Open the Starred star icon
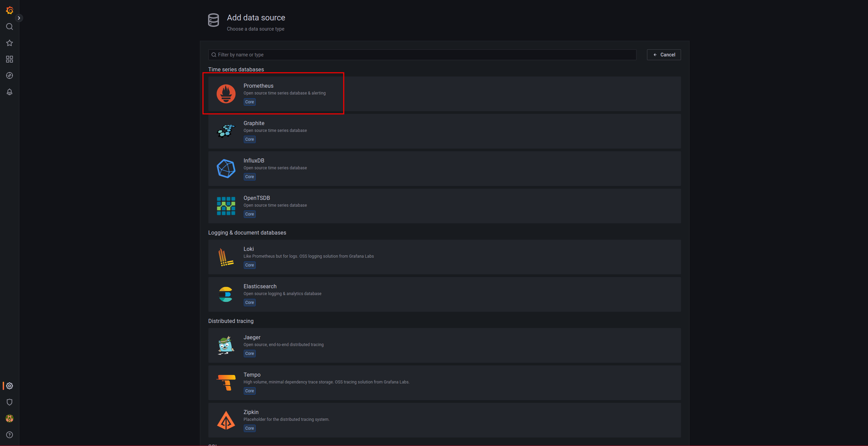 pos(10,43)
